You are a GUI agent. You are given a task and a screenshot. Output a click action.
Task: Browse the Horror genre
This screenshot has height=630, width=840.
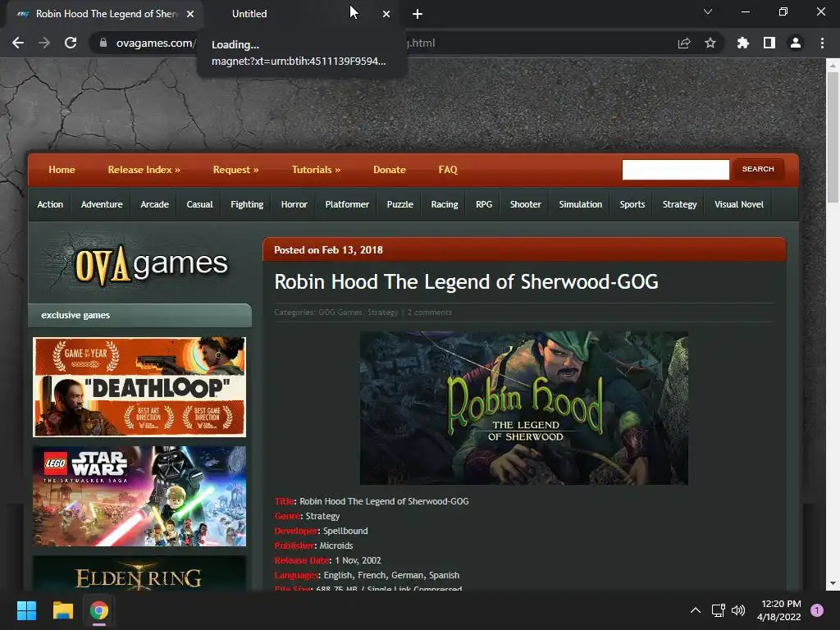pyautogui.click(x=294, y=204)
